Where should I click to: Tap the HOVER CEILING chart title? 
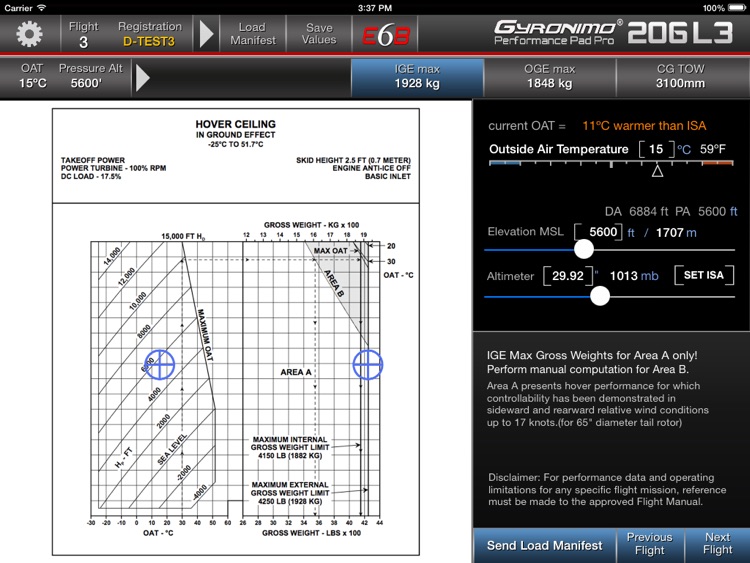pos(235,124)
